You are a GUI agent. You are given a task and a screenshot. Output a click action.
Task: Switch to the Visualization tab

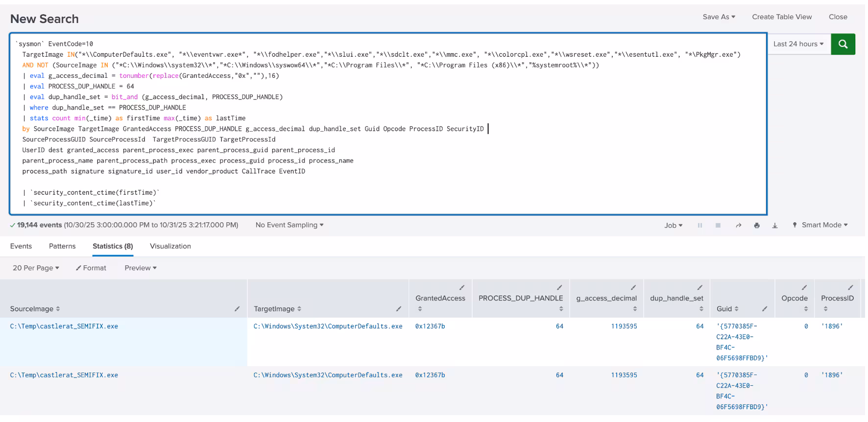(170, 246)
